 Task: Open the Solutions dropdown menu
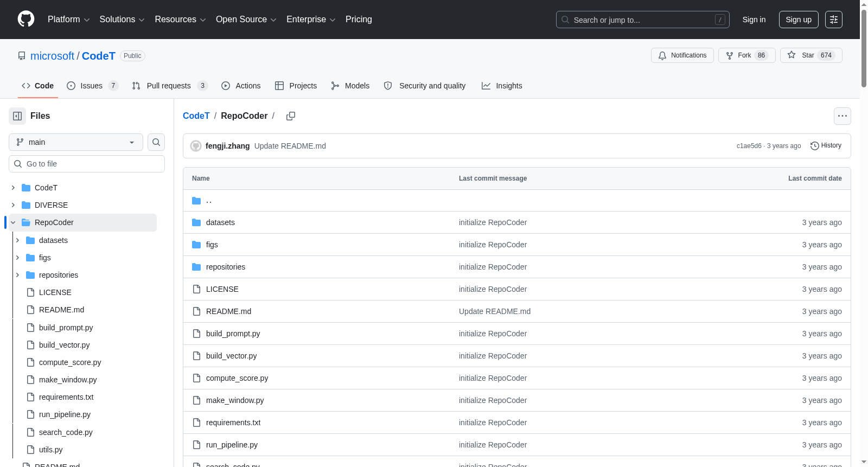(x=122, y=20)
